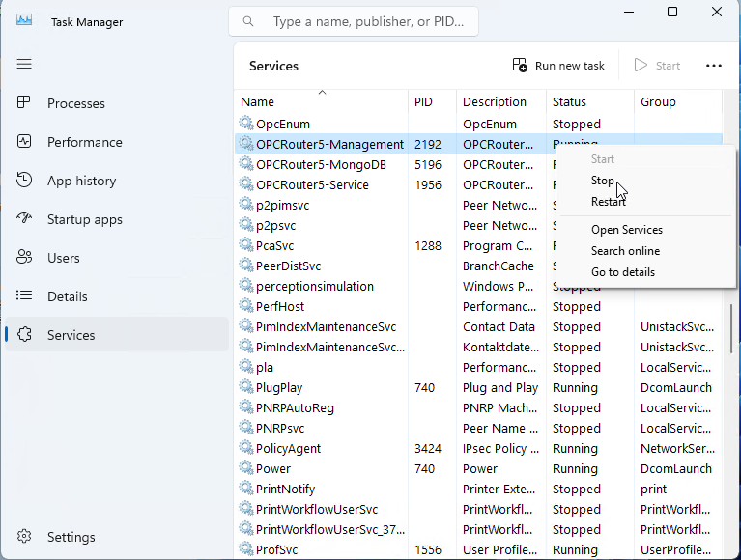Viewport: 741px width, 560px height.
Task: Choose Restart in the context menu
Action: pyautogui.click(x=609, y=202)
